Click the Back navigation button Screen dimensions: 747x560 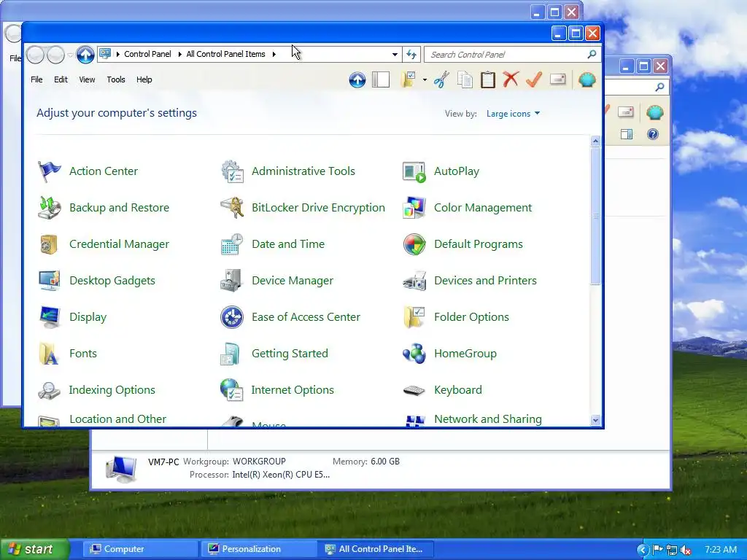click(35, 55)
